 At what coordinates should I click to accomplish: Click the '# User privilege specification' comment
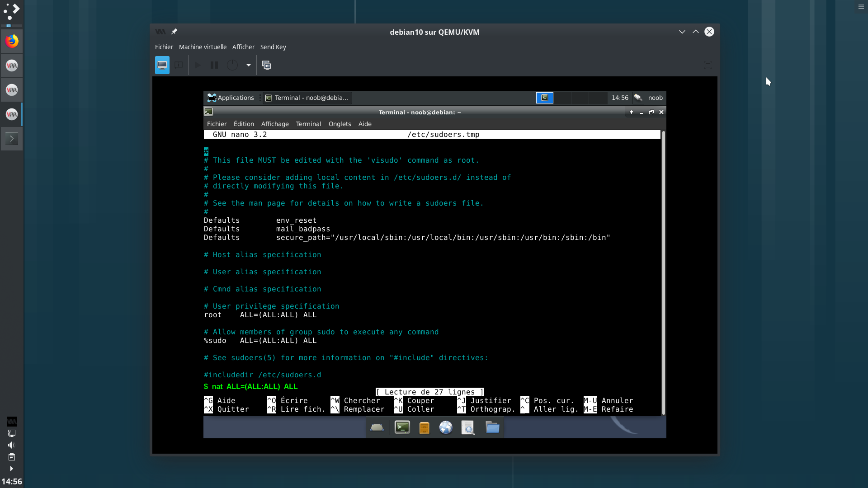point(271,306)
